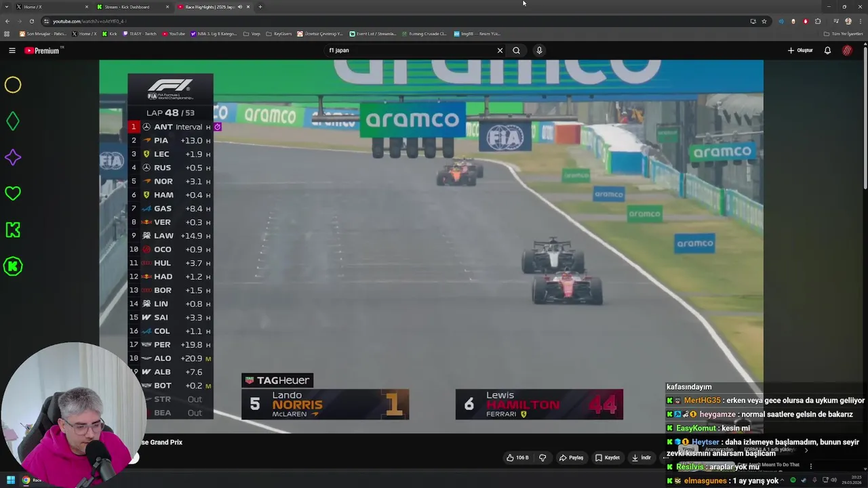The image size is (868, 488).
Task: Open the Chrome apps grid in bookmarks bar
Action: click(7, 33)
